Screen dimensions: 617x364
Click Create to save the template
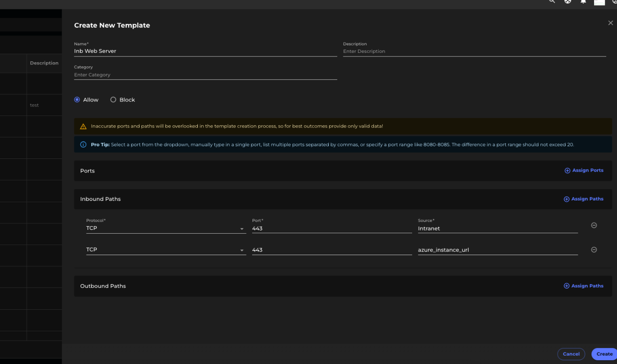click(x=604, y=354)
